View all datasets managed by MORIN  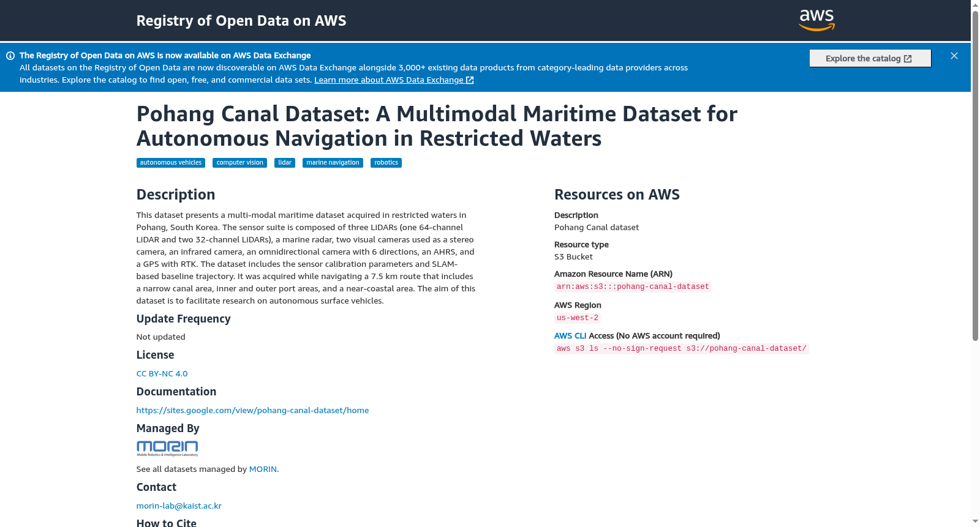tap(263, 469)
